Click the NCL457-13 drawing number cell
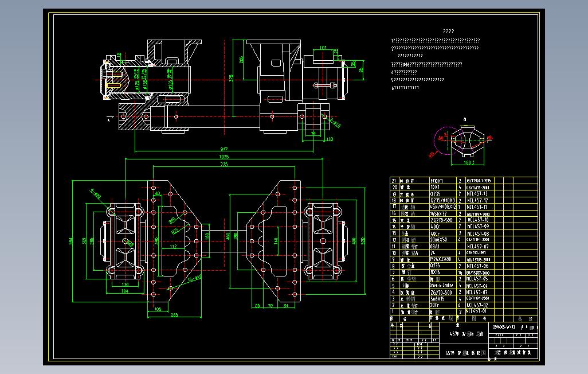This screenshot has width=588, height=374. 477,194
